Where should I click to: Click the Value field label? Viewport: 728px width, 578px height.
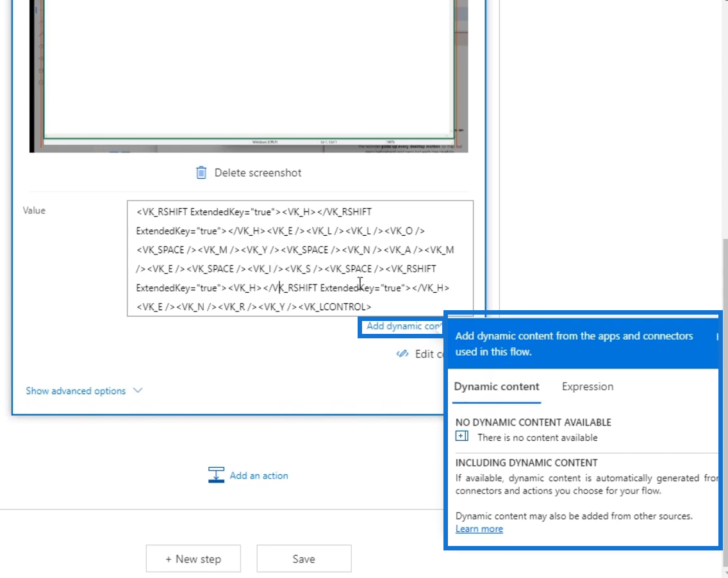[34, 210]
